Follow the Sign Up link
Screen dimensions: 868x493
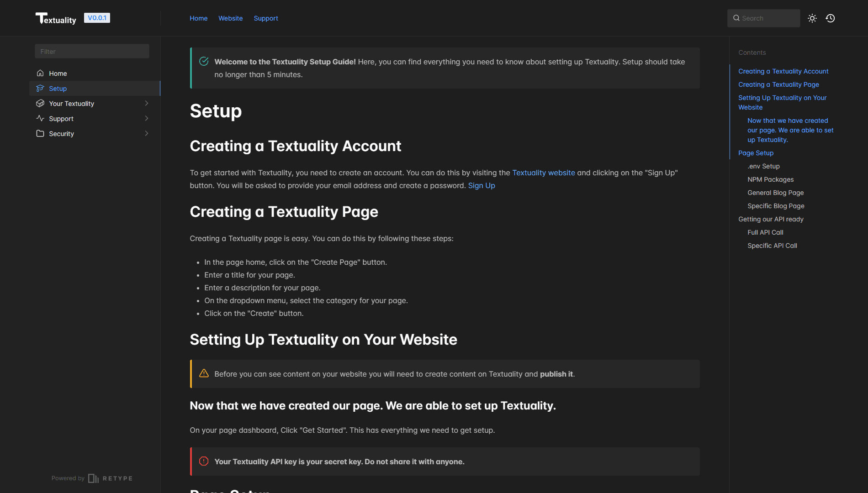pyautogui.click(x=481, y=185)
